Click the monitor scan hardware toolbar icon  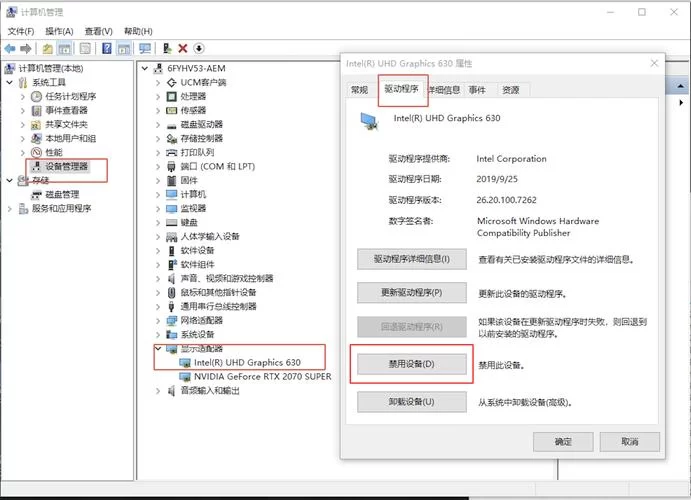tap(145, 48)
